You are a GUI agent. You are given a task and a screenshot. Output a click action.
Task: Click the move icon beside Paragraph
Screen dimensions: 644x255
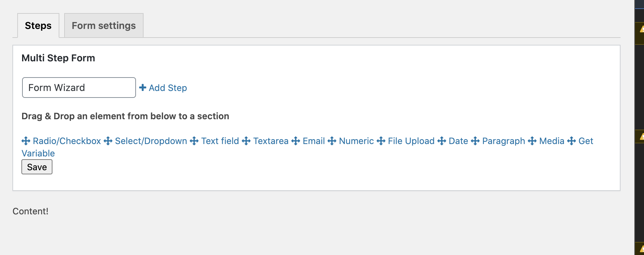tap(475, 141)
